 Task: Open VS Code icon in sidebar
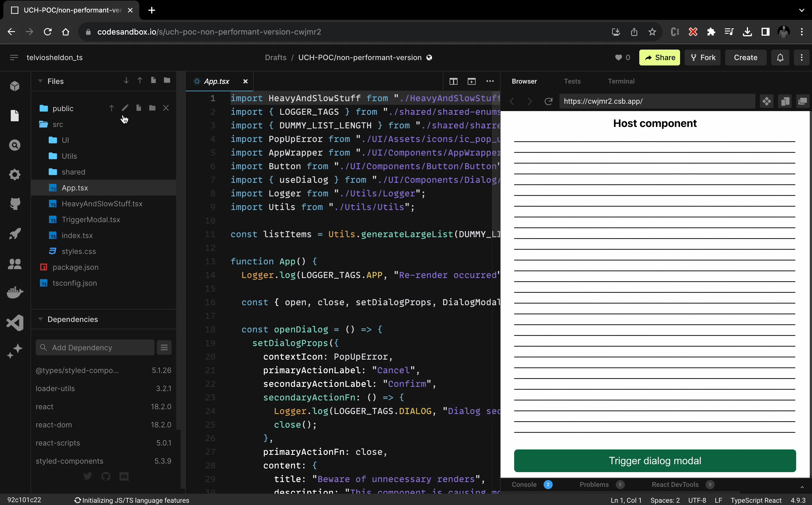[x=15, y=322]
